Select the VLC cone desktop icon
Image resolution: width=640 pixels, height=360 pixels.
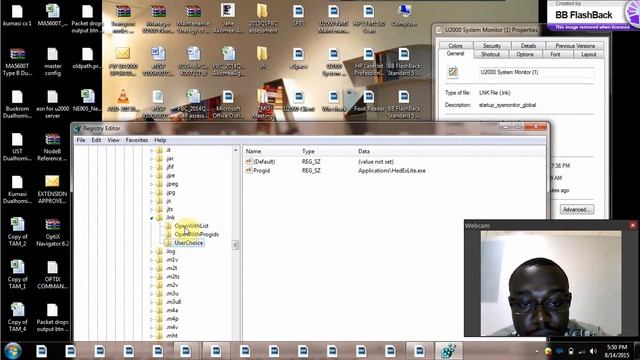(123, 101)
